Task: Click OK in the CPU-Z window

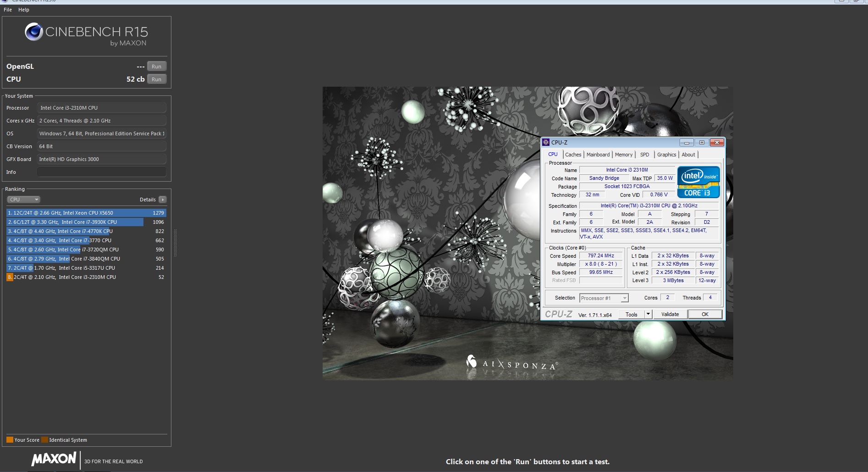Action: coord(705,315)
